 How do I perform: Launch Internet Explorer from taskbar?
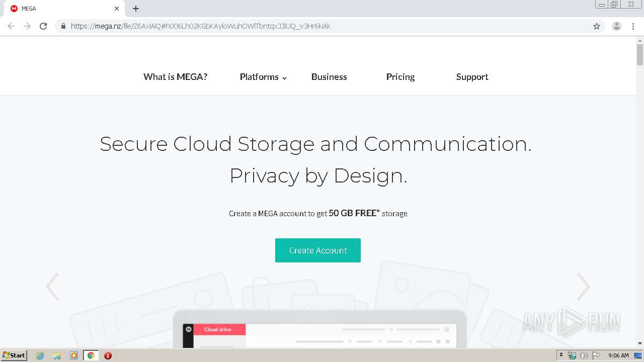(x=40, y=355)
